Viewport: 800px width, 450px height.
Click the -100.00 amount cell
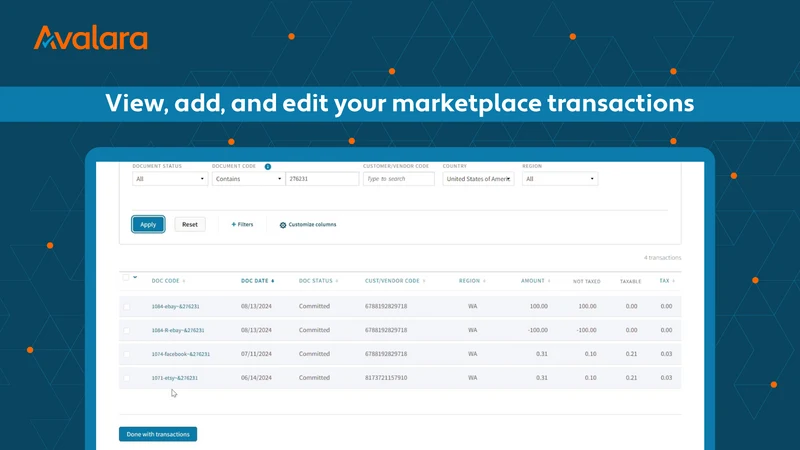pyautogui.click(x=537, y=331)
